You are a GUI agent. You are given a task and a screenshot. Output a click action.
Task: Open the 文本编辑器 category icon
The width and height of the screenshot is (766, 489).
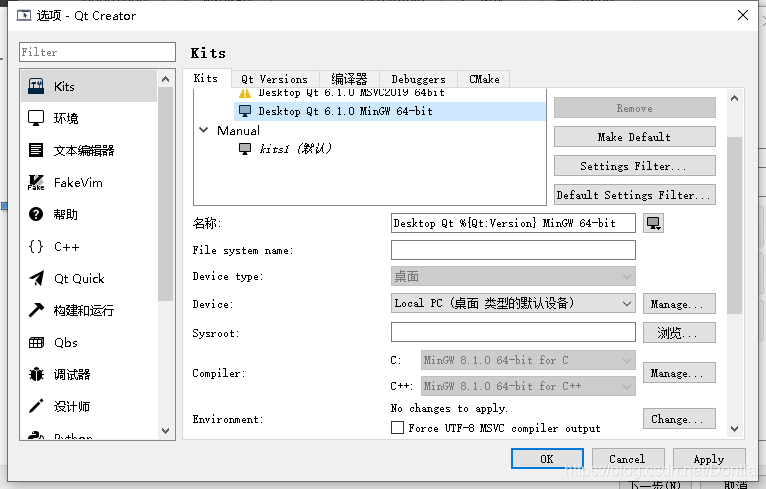pos(36,149)
